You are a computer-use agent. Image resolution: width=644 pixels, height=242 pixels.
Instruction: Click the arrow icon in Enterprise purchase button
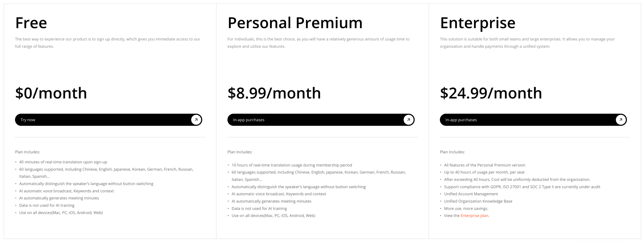621,120
